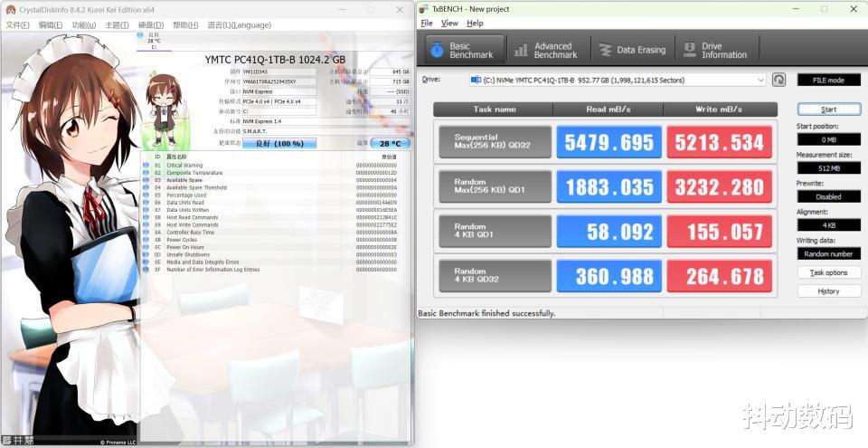The image size is (868, 448).
Task: Click the 58.092 read result
Action: tap(609, 231)
